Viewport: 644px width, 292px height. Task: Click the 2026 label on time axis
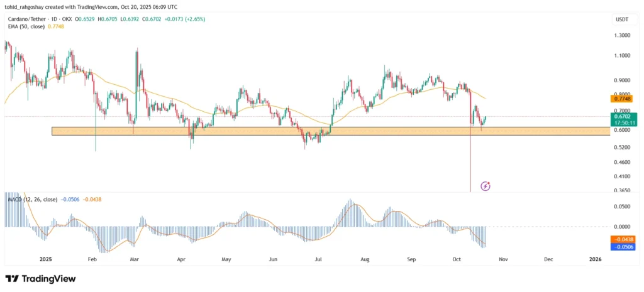[594, 259]
